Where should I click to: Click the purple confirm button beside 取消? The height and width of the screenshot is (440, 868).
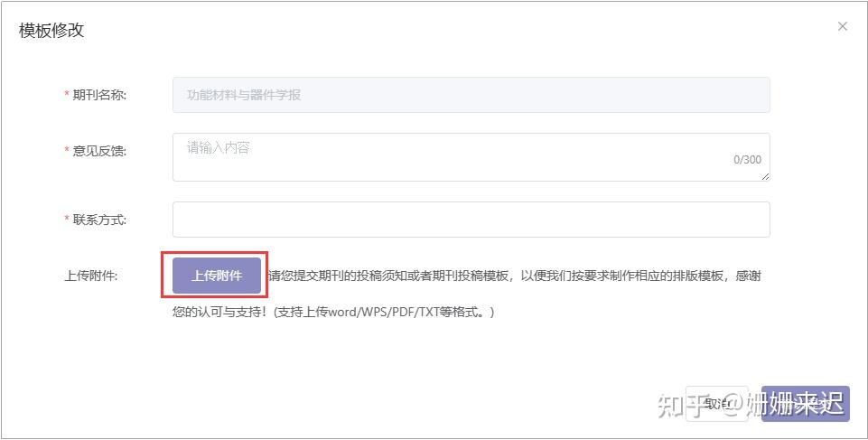pyautogui.click(x=805, y=404)
